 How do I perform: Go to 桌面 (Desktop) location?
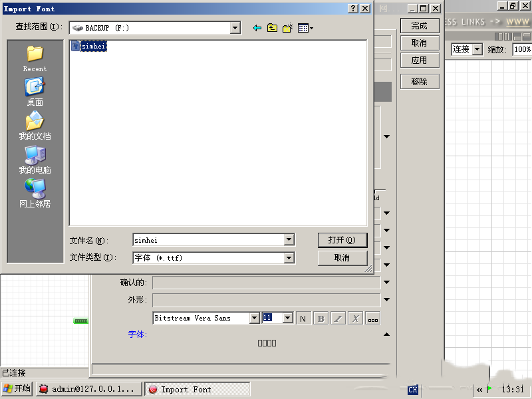35,91
